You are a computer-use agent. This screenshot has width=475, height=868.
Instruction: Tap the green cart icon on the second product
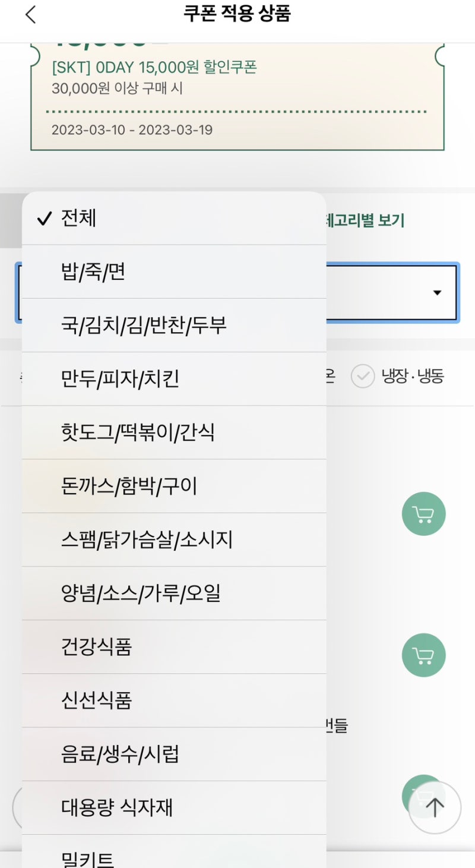pos(423,655)
